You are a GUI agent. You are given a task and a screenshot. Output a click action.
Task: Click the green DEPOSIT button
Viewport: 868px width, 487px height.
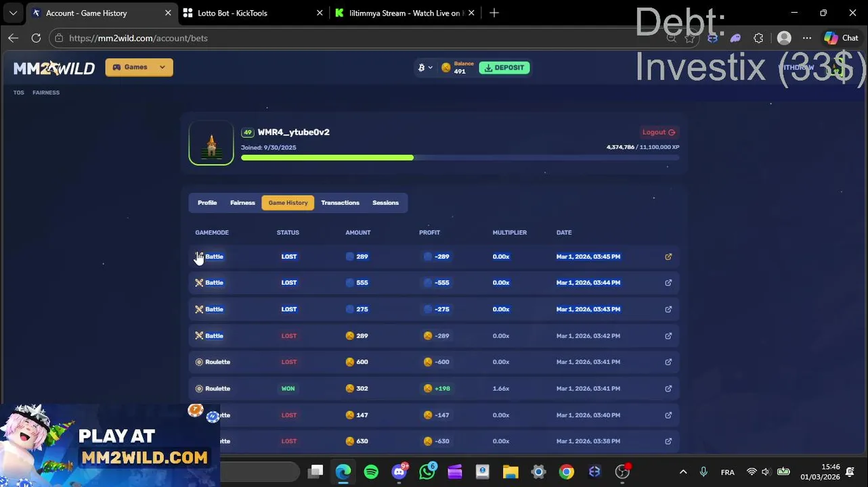tap(504, 68)
